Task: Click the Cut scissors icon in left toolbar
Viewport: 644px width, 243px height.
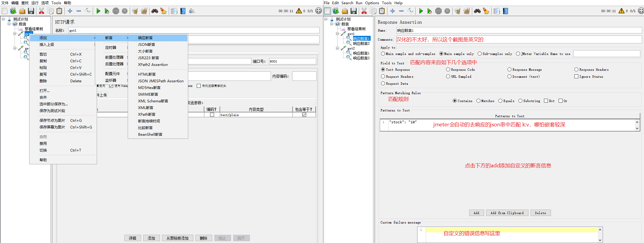Action: tap(41, 11)
